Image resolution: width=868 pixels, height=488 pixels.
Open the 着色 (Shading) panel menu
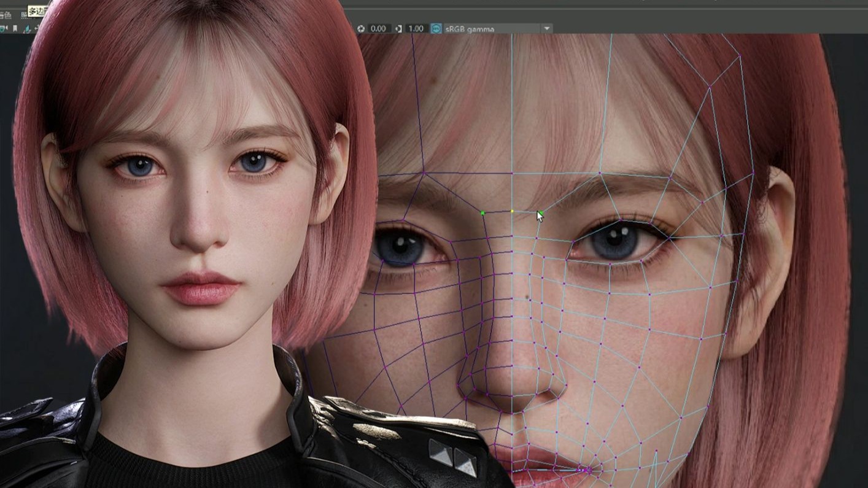[x=5, y=15]
